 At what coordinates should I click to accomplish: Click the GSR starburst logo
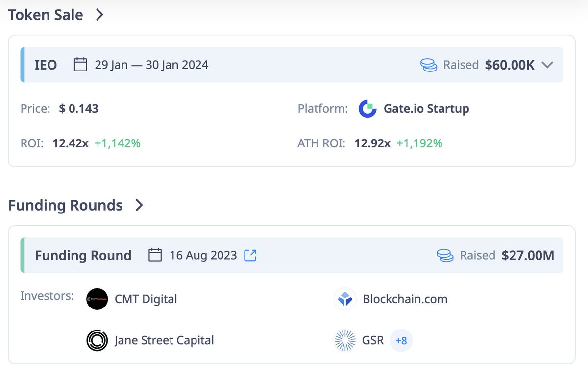pyautogui.click(x=345, y=340)
